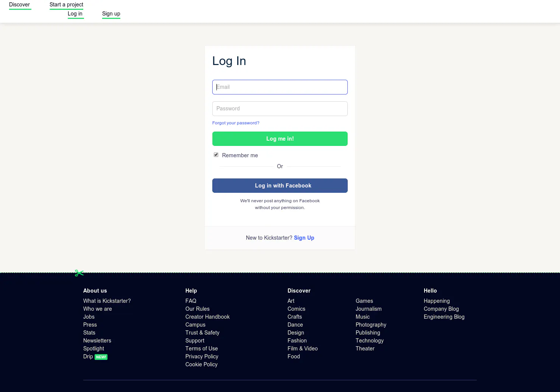Read the Cookie Policy
This screenshot has width=560, height=392.
tap(201, 364)
